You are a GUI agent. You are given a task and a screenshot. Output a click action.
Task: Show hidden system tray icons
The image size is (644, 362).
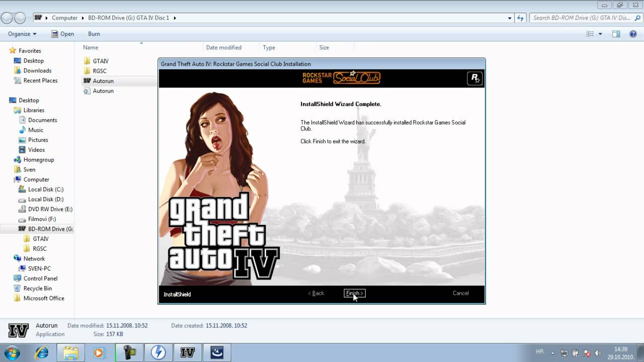[553, 353]
